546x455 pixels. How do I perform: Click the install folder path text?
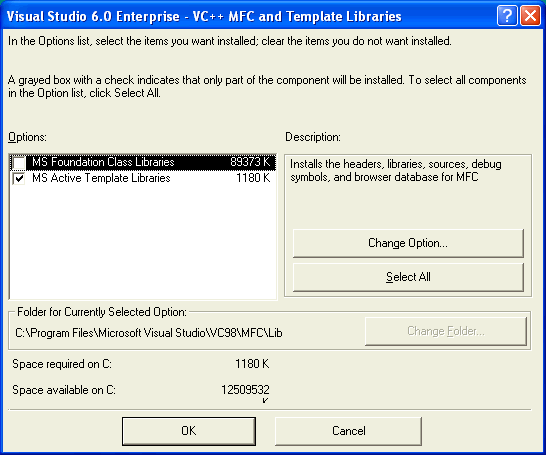pyautogui.click(x=149, y=333)
